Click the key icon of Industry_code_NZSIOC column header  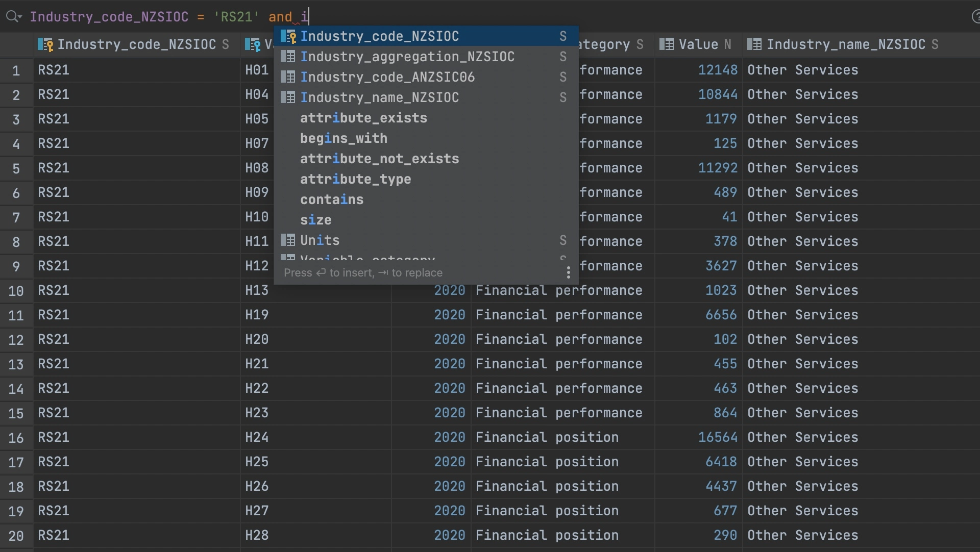45,45
